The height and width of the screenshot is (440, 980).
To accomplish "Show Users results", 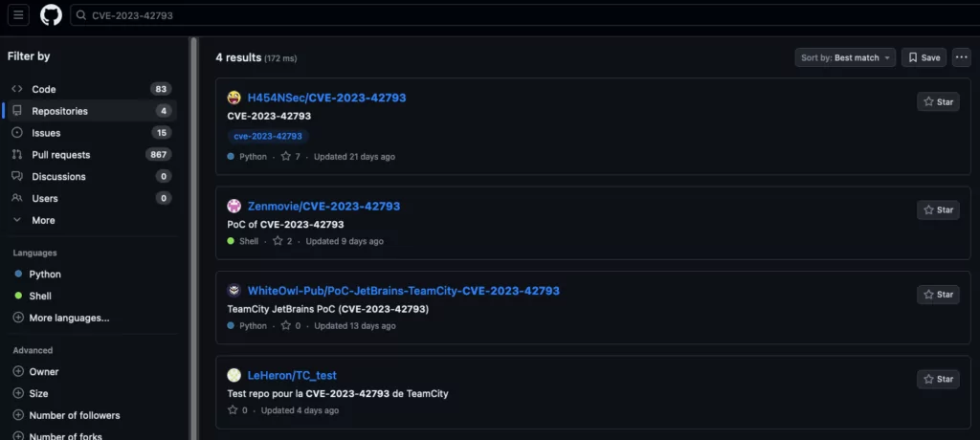I will pyautogui.click(x=91, y=199).
